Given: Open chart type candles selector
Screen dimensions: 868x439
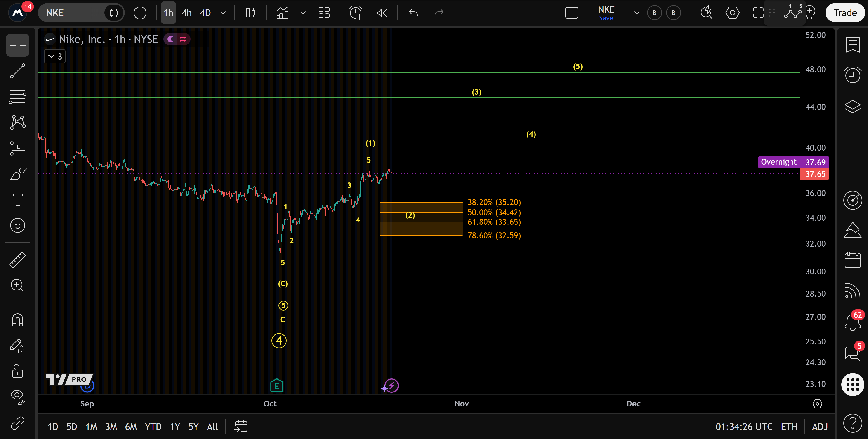Looking at the screenshot, I should point(250,13).
